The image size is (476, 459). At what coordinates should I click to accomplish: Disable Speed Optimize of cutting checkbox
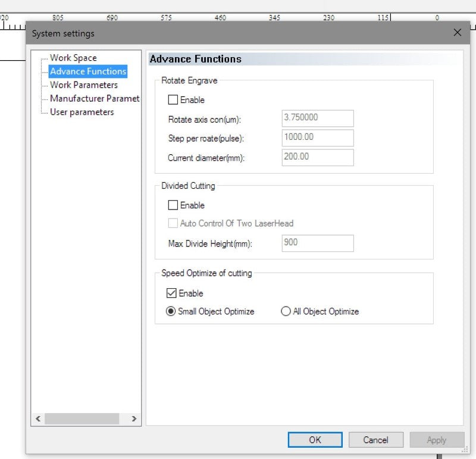click(x=172, y=293)
